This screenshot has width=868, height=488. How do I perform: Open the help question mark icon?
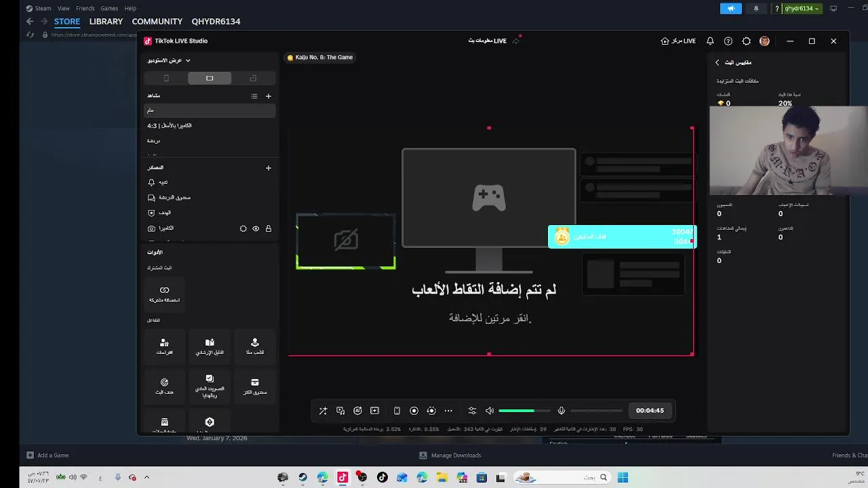(x=728, y=41)
